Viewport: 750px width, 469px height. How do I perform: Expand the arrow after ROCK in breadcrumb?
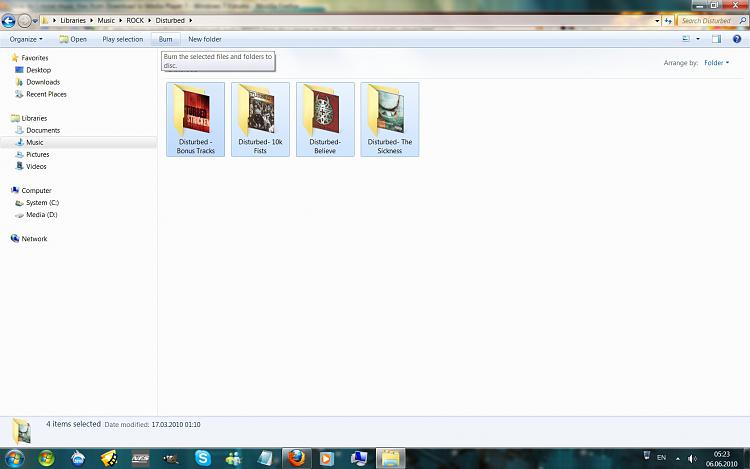[x=149, y=21]
